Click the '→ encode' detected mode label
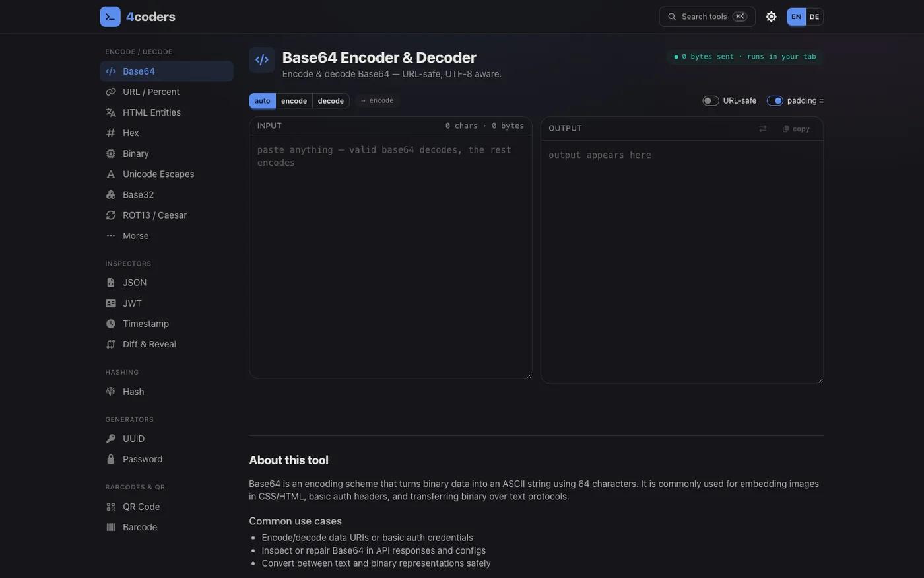Image resolution: width=924 pixels, height=578 pixels. [x=378, y=100]
